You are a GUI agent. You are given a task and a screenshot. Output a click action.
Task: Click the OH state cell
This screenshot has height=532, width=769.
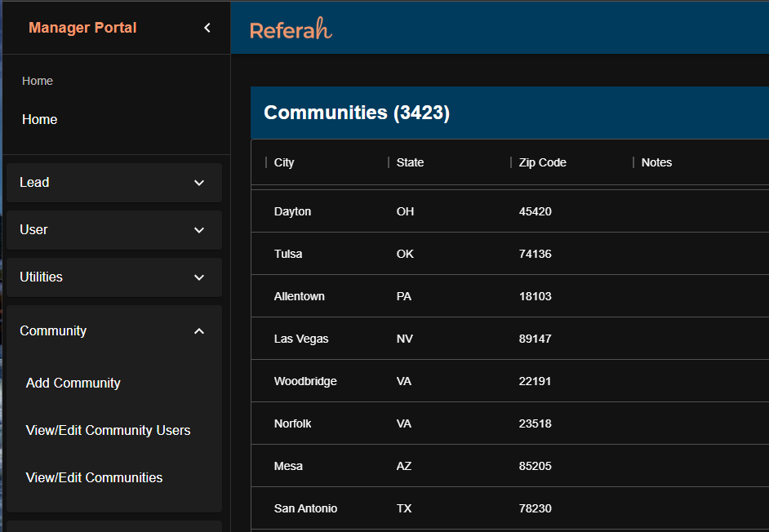(405, 211)
